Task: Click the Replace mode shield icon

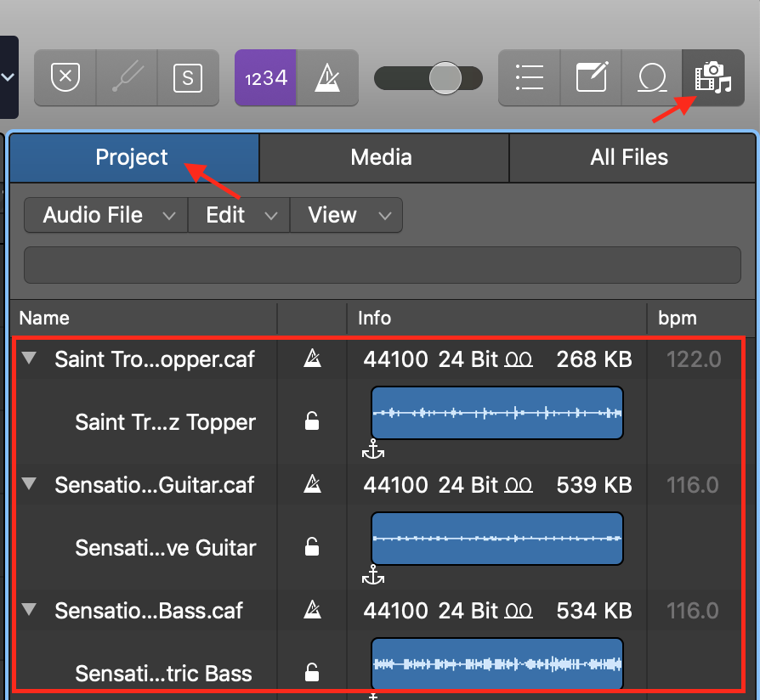Action: [65, 77]
